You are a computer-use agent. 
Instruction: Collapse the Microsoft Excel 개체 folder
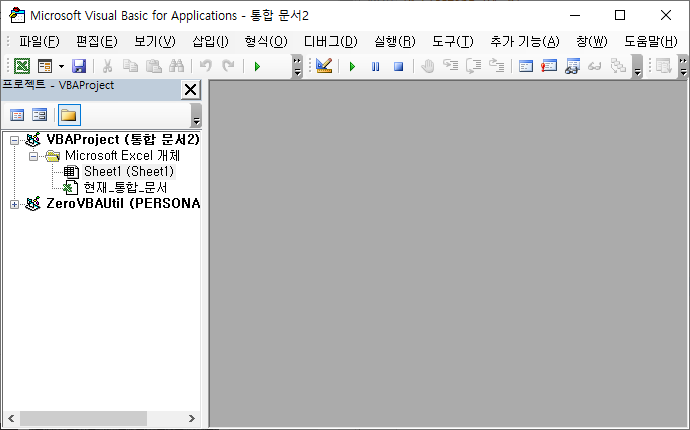pyautogui.click(x=33, y=156)
